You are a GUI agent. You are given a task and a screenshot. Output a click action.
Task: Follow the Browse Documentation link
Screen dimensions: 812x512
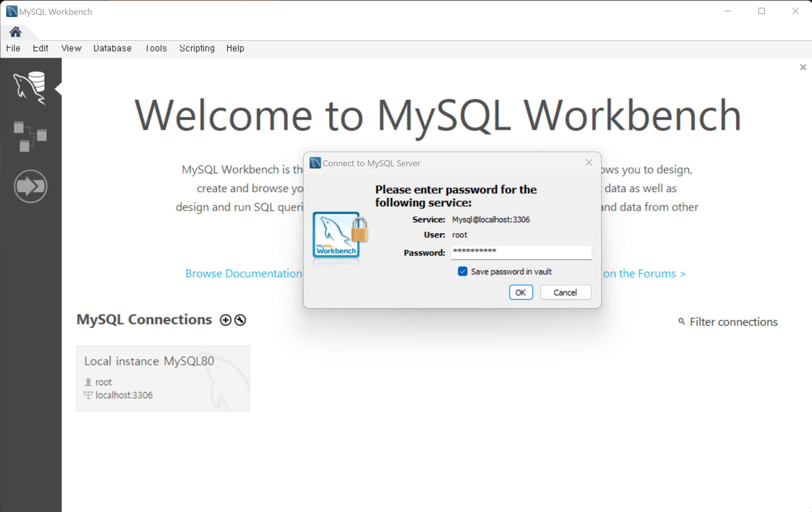pyautogui.click(x=243, y=273)
